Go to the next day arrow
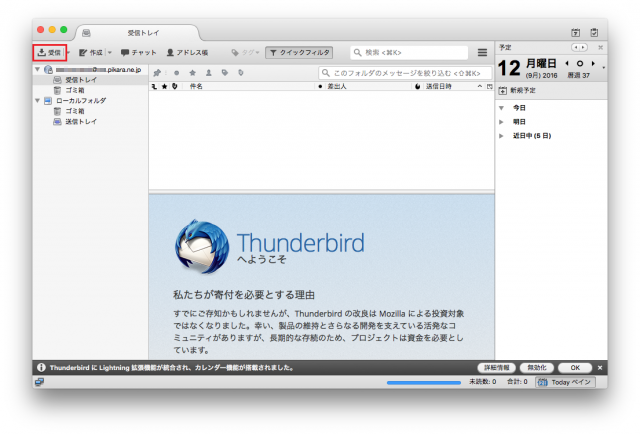Screen dimensions: 640x435 click(x=593, y=63)
